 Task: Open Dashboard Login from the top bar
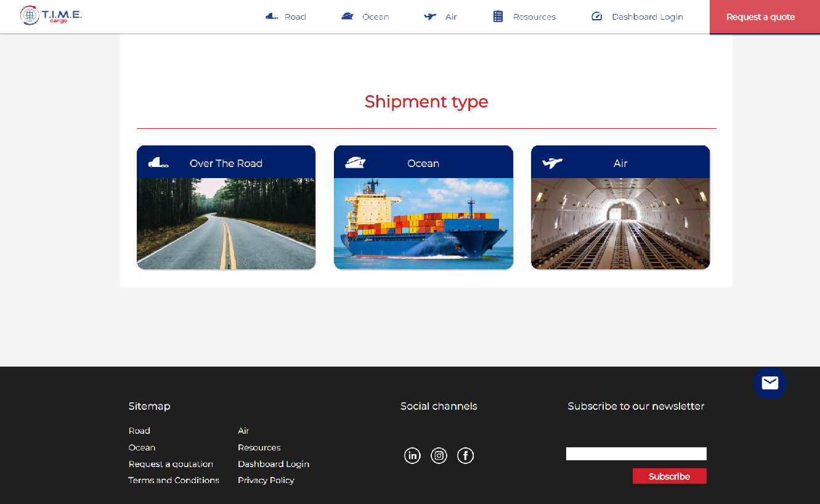[x=637, y=17]
